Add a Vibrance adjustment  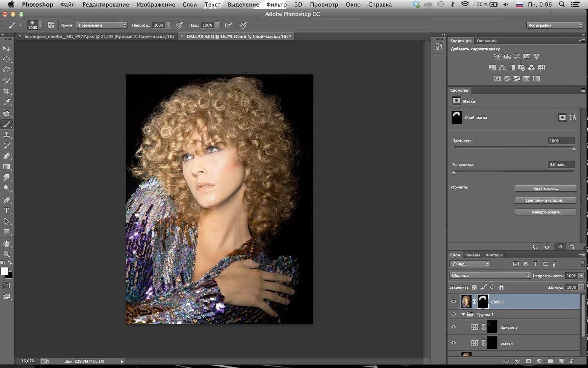coord(537,57)
